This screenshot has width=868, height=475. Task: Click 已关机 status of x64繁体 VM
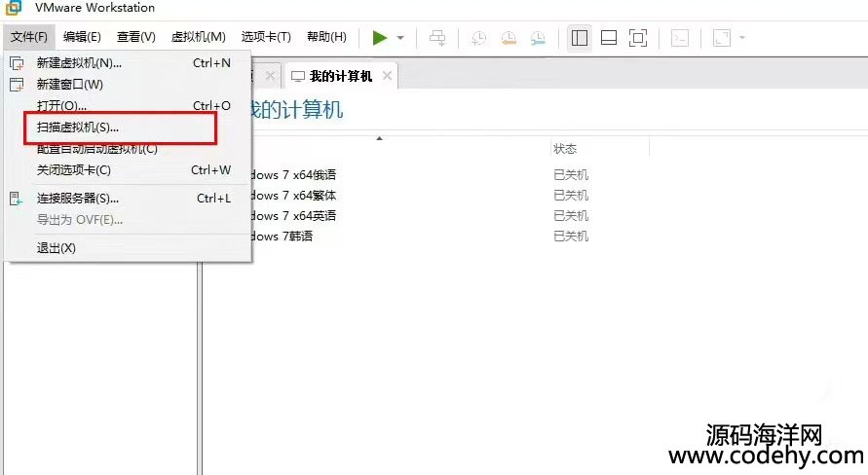571,196
